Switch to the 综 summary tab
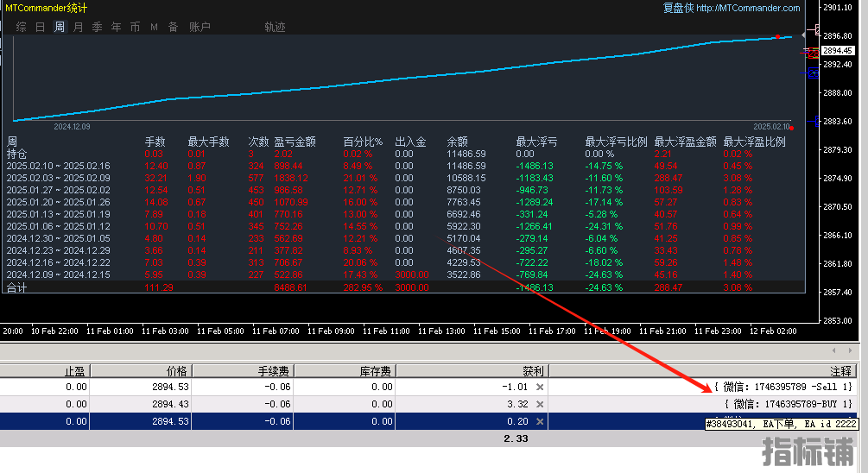868x473 pixels. (x=21, y=27)
